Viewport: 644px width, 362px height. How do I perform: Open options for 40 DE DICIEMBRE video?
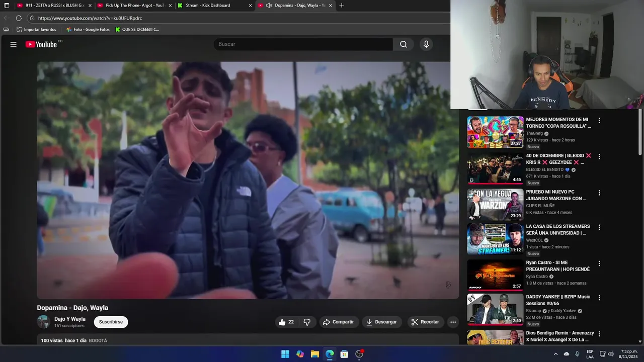pos(599,156)
